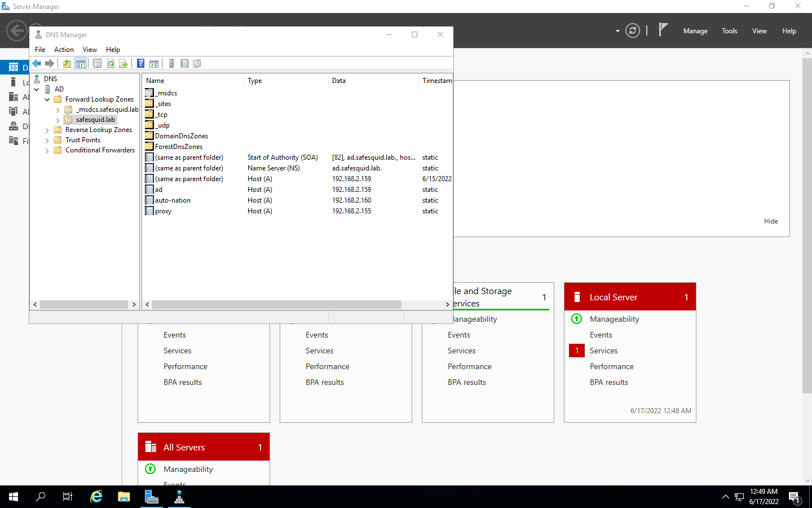Click Server Manager vertical scrollbar
The height and width of the screenshot is (508, 812).
click(x=807, y=226)
